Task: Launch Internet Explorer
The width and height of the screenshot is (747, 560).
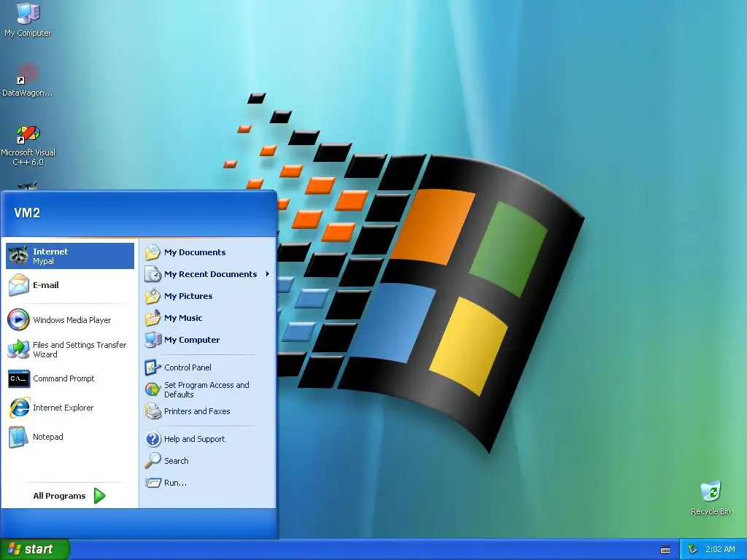Action: tap(70, 408)
